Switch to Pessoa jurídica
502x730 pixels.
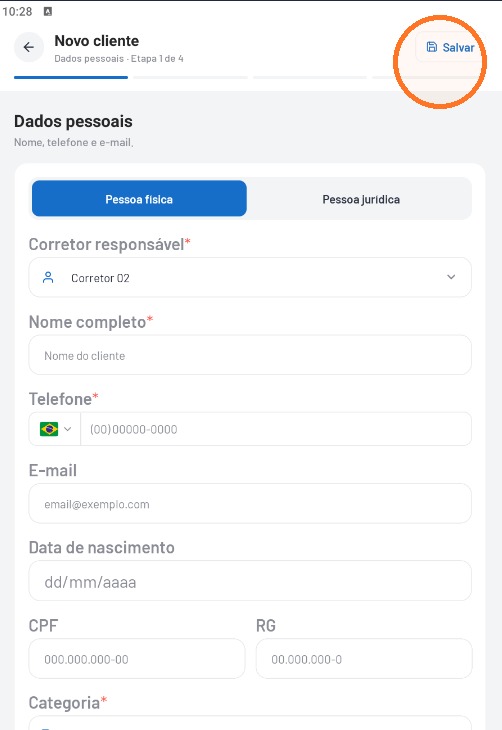coord(361,199)
